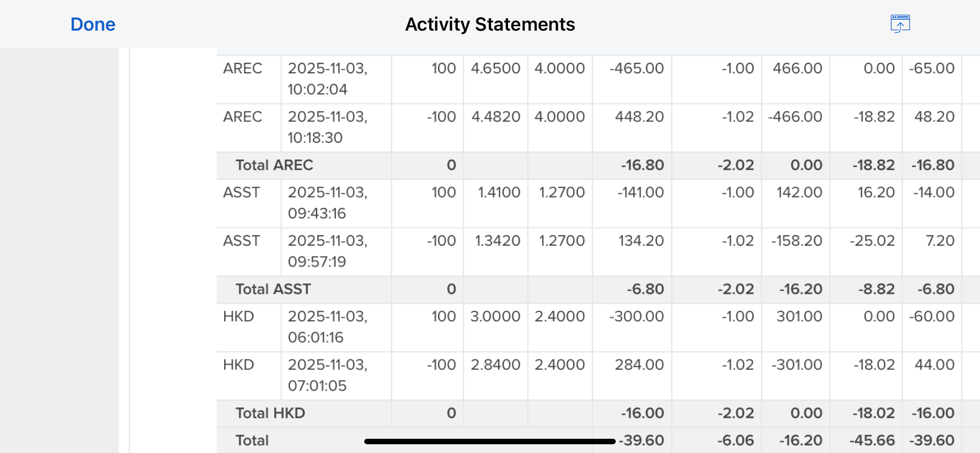Screen dimensions: 980x453
Task: Click the Activity Statements title
Action: [489, 24]
